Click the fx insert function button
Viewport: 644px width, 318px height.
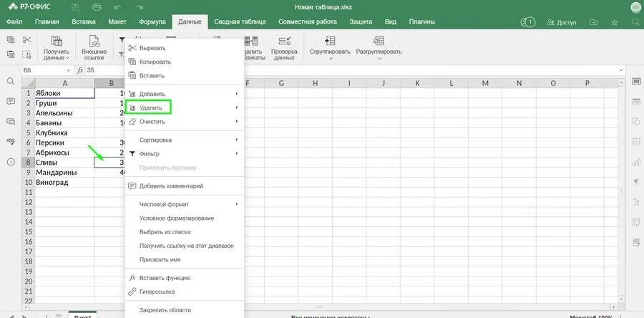tap(80, 70)
